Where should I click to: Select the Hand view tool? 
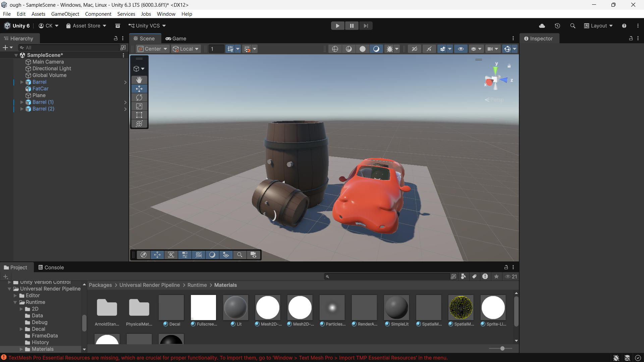point(139,80)
